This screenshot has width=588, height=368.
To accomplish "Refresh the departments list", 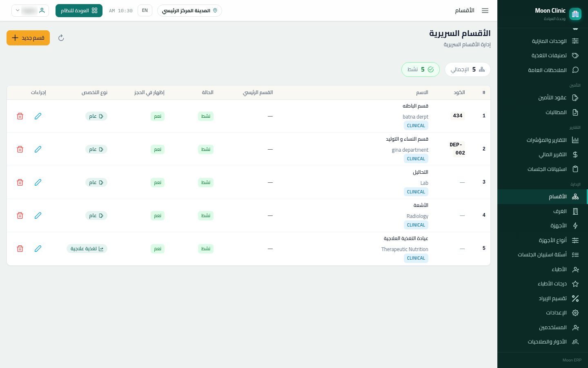I will (x=61, y=38).
